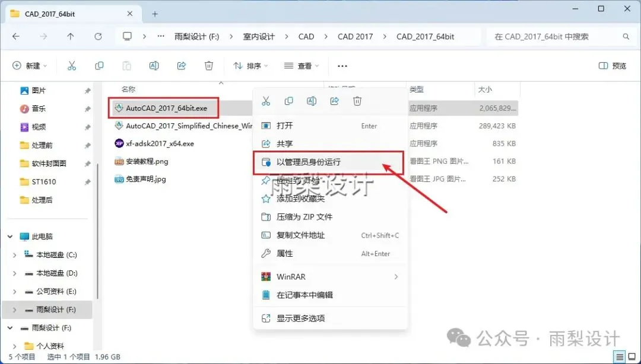The height and width of the screenshot is (364, 641).
Task: Select xf-adsk2017_x64.exe file
Action: coord(160,143)
